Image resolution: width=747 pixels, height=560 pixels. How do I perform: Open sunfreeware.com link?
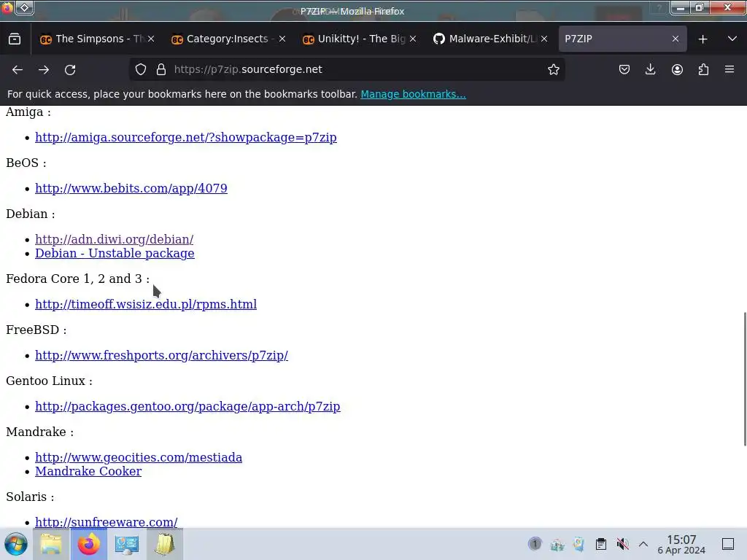pyautogui.click(x=107, y=522)
